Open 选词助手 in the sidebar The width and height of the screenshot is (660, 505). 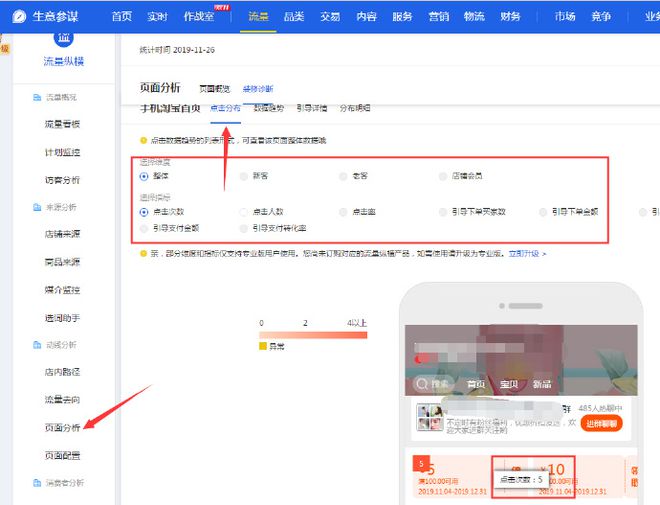[62, 318]
